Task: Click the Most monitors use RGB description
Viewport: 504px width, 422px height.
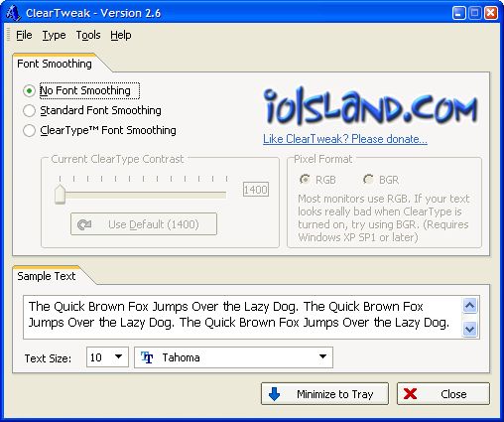Action: 384,217
